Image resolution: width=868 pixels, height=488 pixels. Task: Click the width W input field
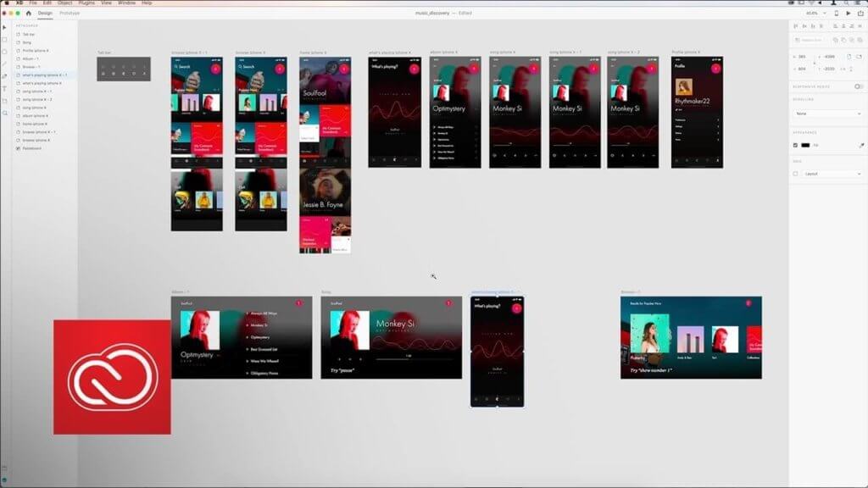coord(802,57)
